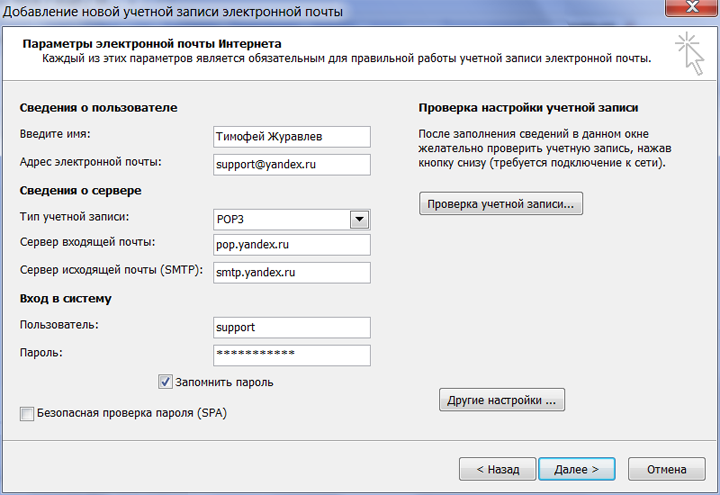Focus the email address field support@yandex.ru
This screenshot has height=495, width=720.
(x=291, y=164)
